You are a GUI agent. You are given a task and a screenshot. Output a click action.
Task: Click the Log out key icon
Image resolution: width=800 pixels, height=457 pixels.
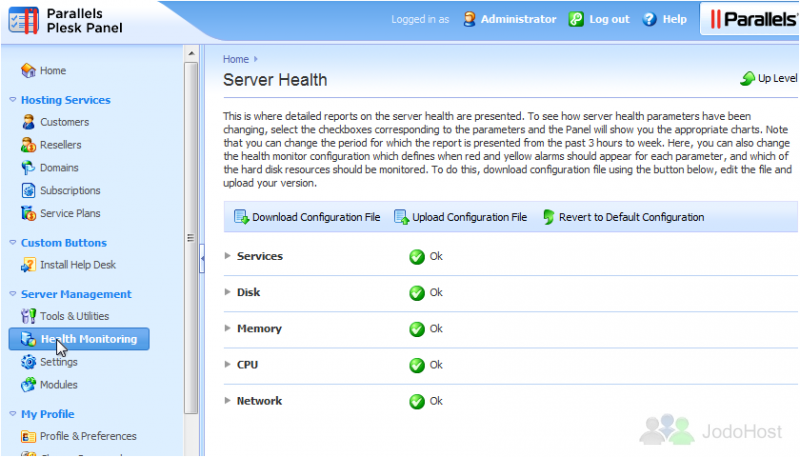click(576, 19)
